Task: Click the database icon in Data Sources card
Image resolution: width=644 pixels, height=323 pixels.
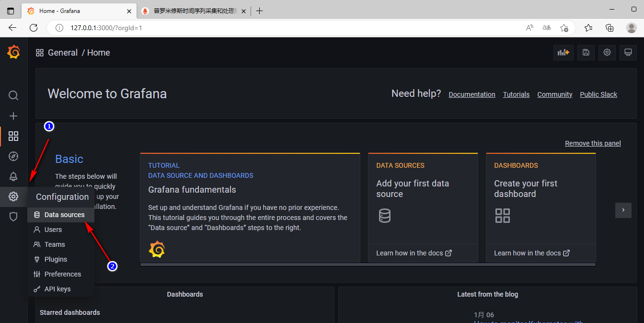Action: [385, 216]
